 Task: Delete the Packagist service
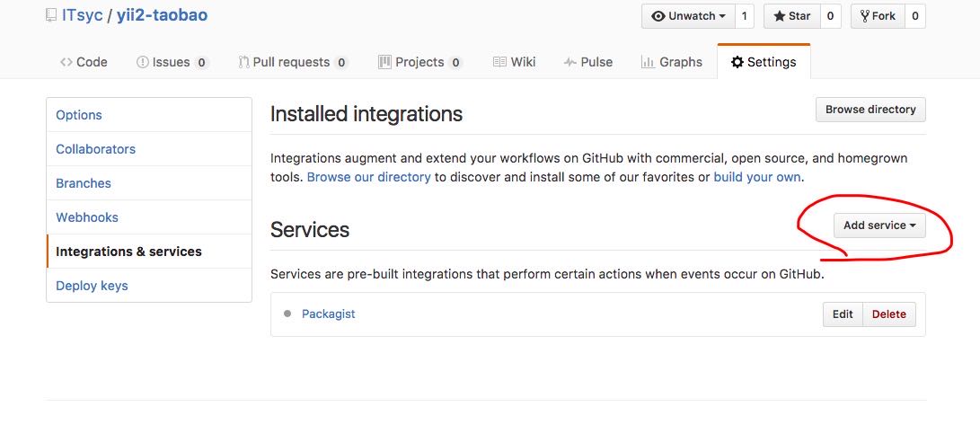click(x=888, y=314)
